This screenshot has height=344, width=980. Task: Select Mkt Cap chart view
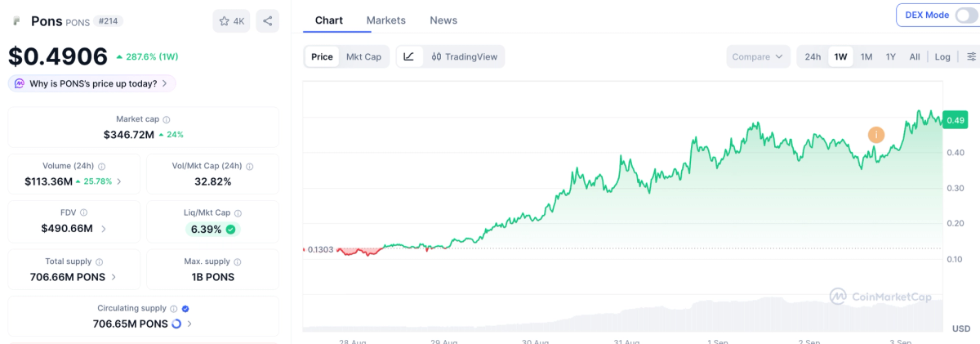(x=363, y=56)
